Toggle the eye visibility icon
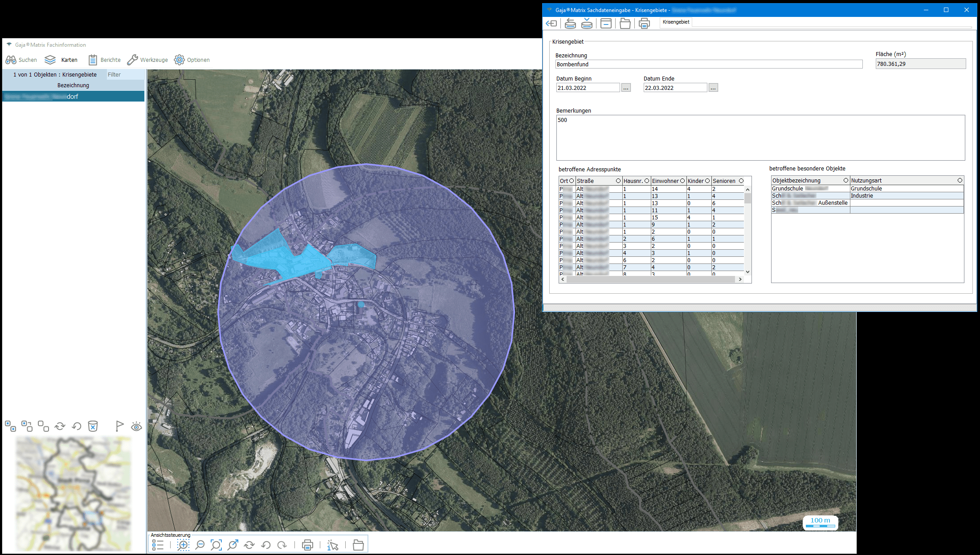 (x=136, y=427)
